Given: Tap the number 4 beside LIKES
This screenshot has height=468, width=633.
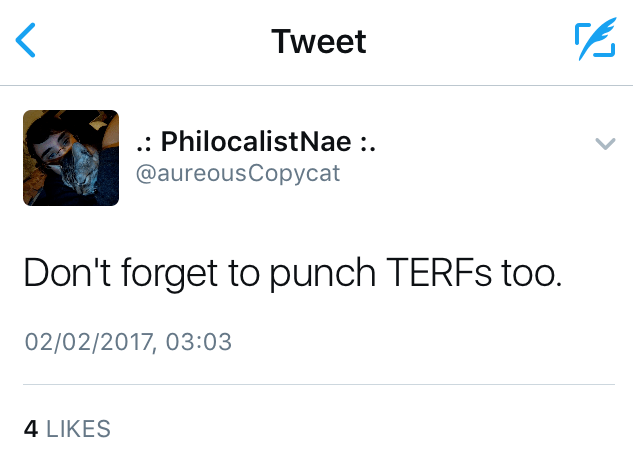Looking at the screenshot, I should pos(31,429).
